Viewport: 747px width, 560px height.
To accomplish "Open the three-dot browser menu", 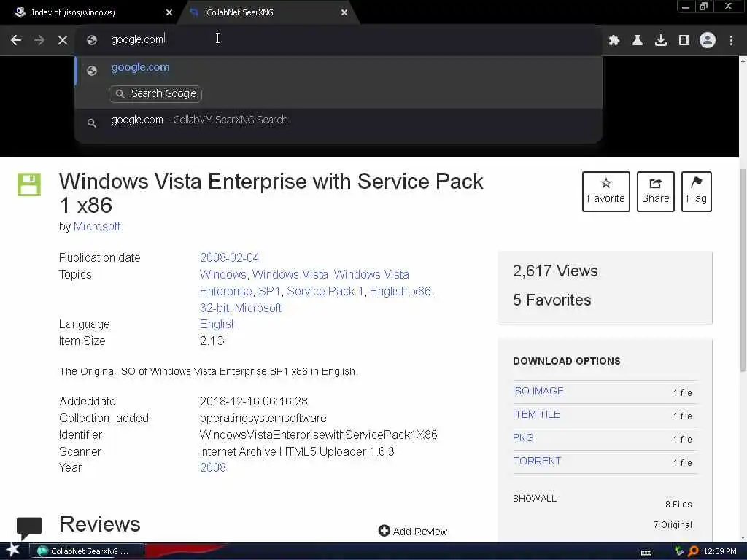I will 731,40.
